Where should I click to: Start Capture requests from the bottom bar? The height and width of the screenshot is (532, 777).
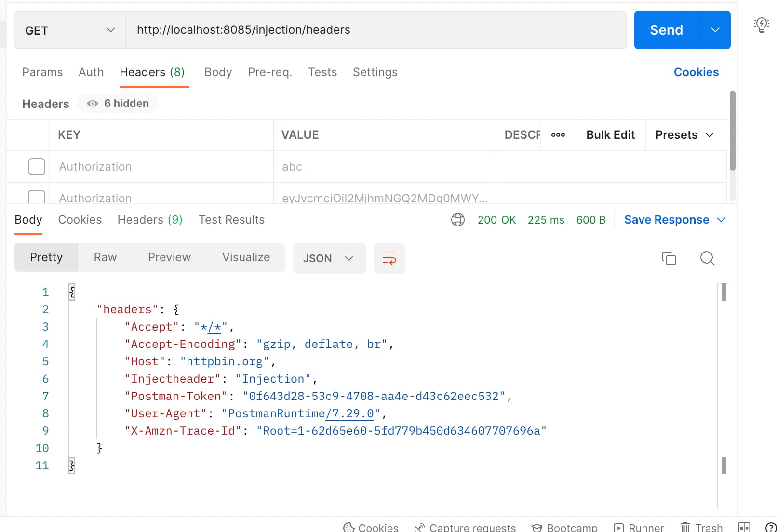(464, 527)
